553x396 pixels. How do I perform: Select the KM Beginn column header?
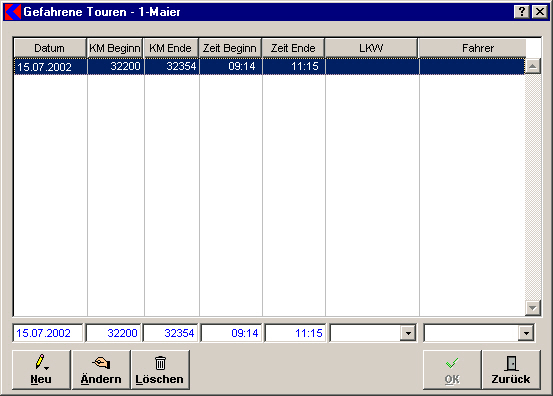point(115,48)
